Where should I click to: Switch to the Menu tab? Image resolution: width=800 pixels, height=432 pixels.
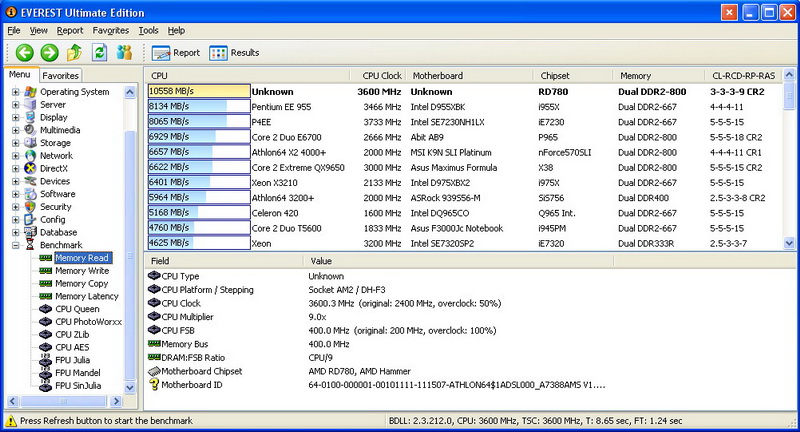[x=20, y=74]
